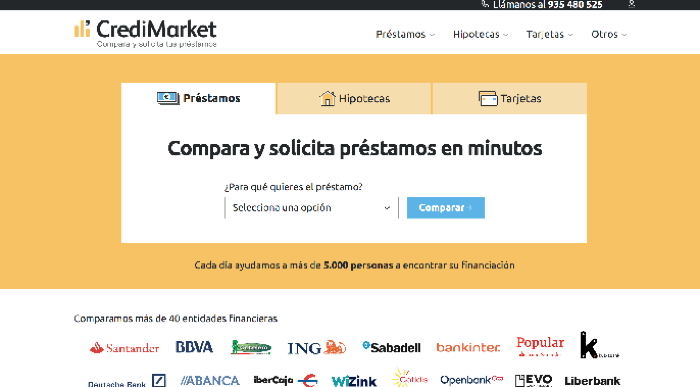Expand the Hipotecas navigation menu
This screenshot has height=387, width=700.
coord(480,34)
